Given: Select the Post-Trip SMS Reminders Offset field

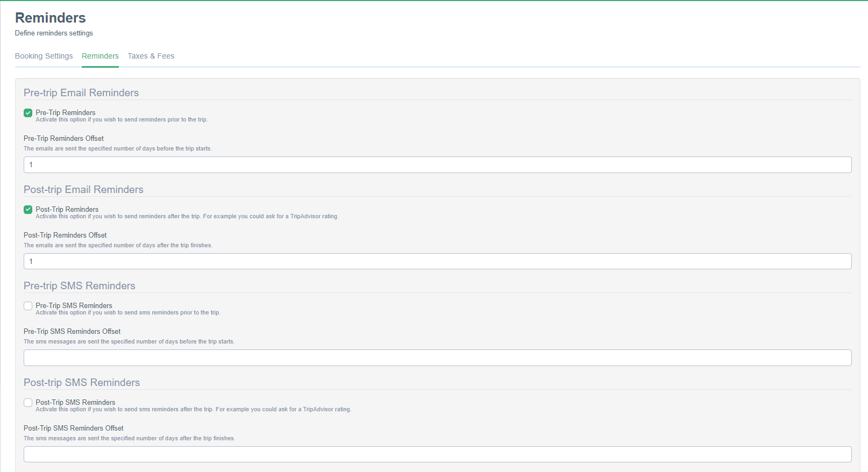Looking at the screenshot, I should pyautogui.click(x=437, y=454).
